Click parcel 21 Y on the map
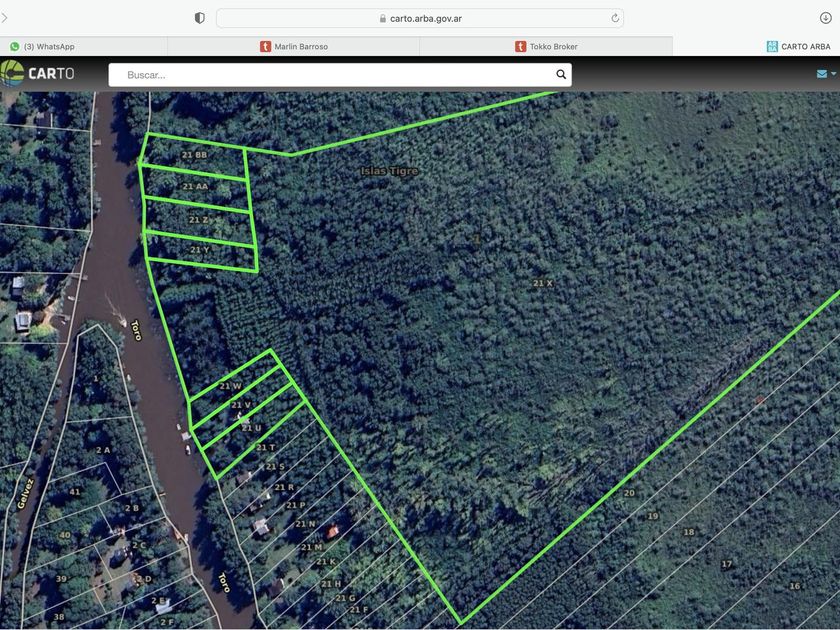840x630 pixels. 200,250
